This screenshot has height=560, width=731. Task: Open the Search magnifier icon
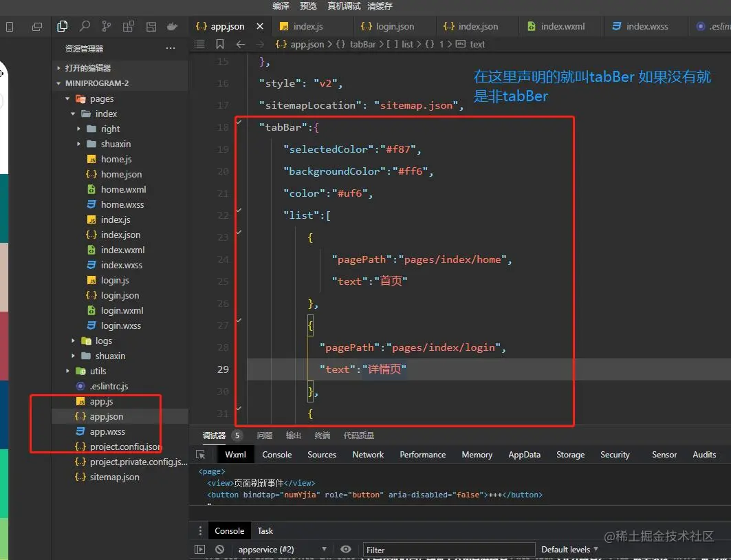pos(85,26)
